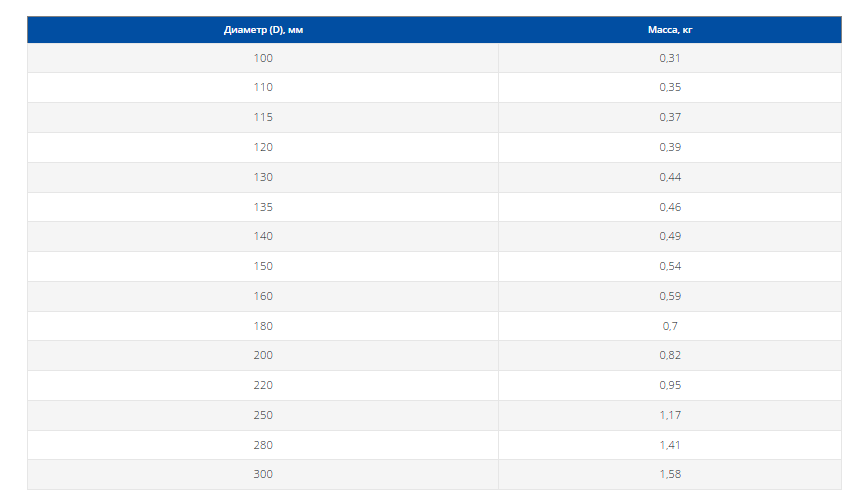The width and height of the screenshot is (852, 497).
Task: Select the 115 diameter cell
Action: coord(263,117)
